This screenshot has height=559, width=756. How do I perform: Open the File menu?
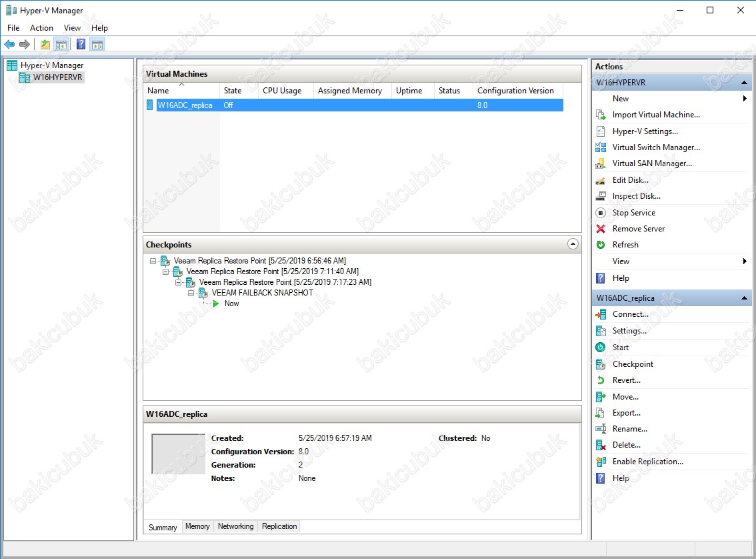pyautogui.click(x=13, y=28)
